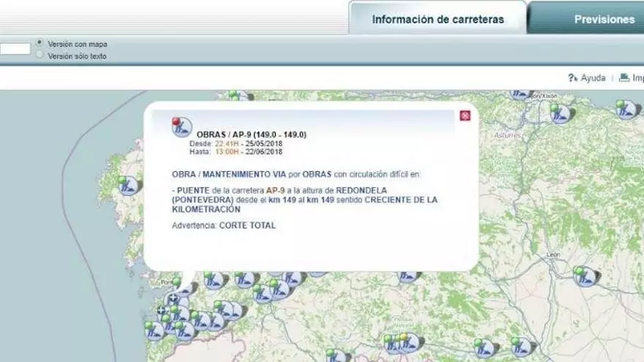This screenshot has width=644, height=362.
Task: Click the plus cluster marker below popup tail
Action: pyautogui.click(x=173, y=298)
